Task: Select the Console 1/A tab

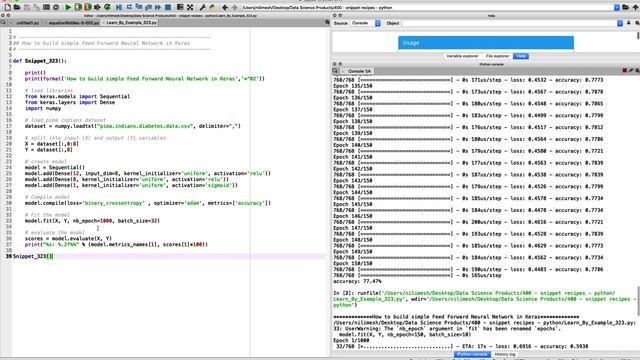Action: (x=359, y=71)
